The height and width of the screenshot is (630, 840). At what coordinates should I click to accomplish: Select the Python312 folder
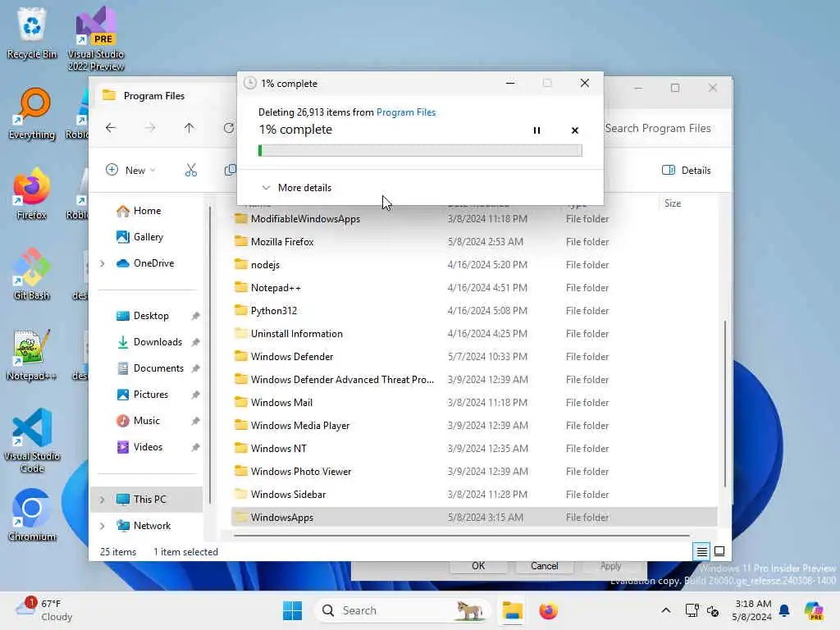tap(474, 311)
